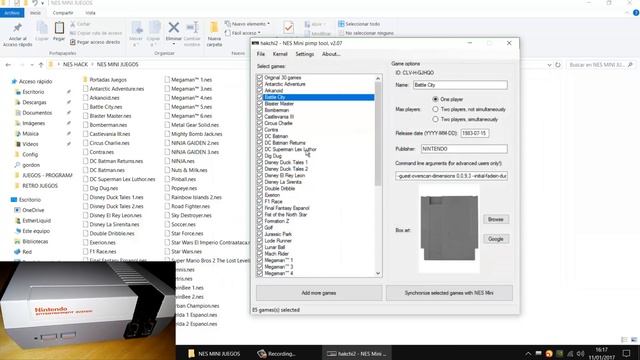Select Este equipo in Explorer sidebar
Screen dimensions: 640x360
click(x=36, y=231)
